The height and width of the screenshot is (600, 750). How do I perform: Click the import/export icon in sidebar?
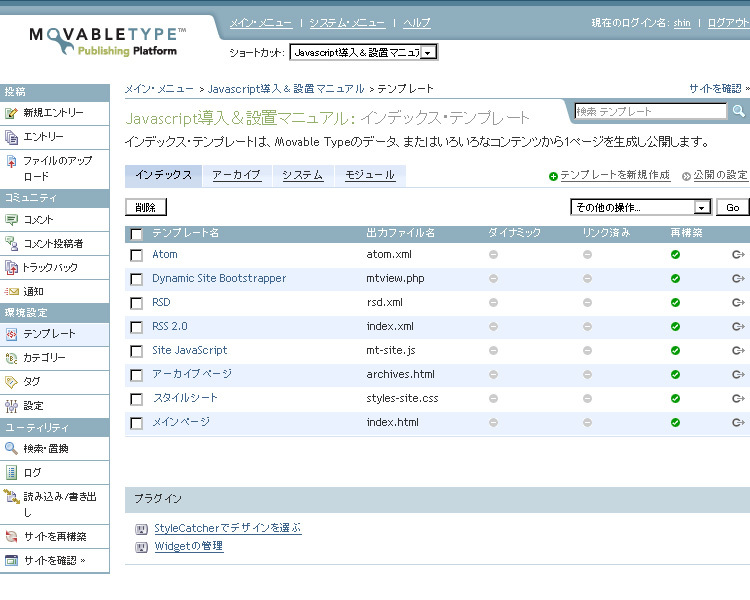tap(11, 496)
